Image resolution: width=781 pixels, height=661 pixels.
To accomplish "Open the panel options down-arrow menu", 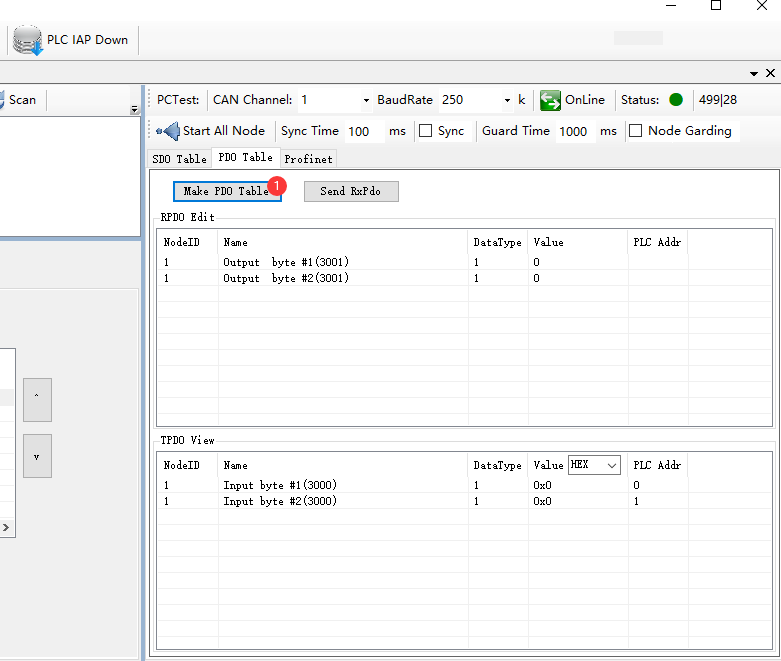I will [x=754, y=74].
